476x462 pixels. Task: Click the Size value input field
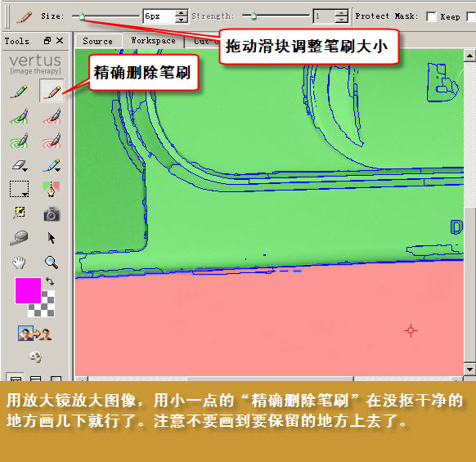[159, 16]
